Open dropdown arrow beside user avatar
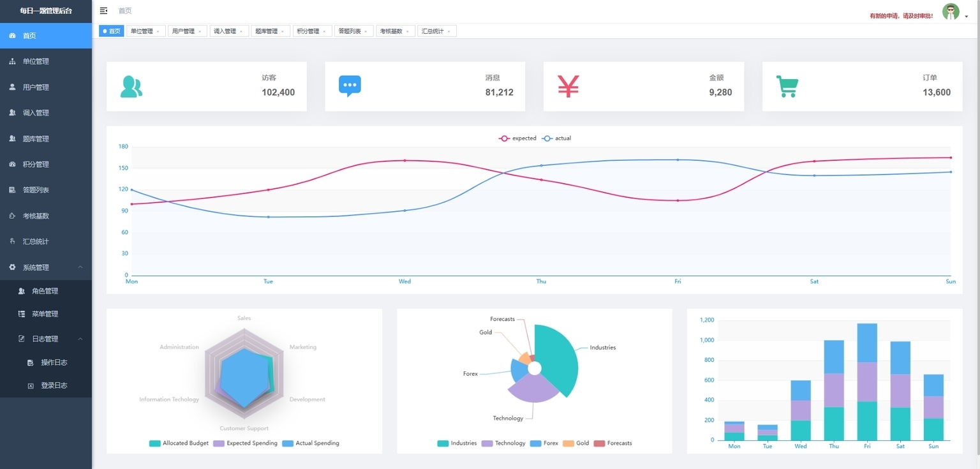The image size is (980, 469). tap(967, 17)
